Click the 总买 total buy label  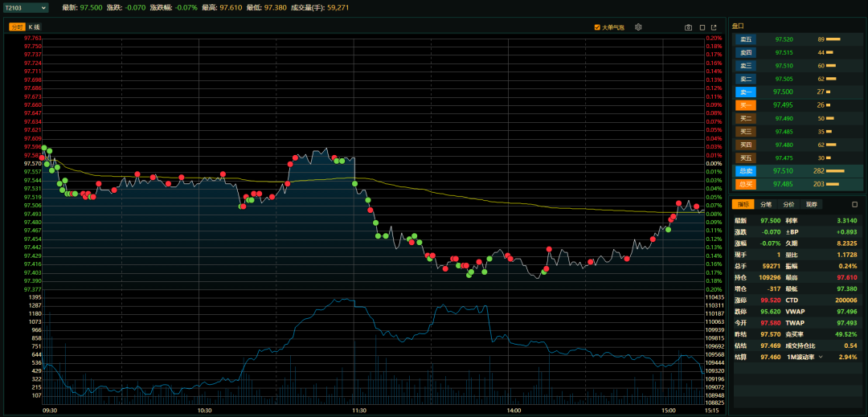(746, 183)
